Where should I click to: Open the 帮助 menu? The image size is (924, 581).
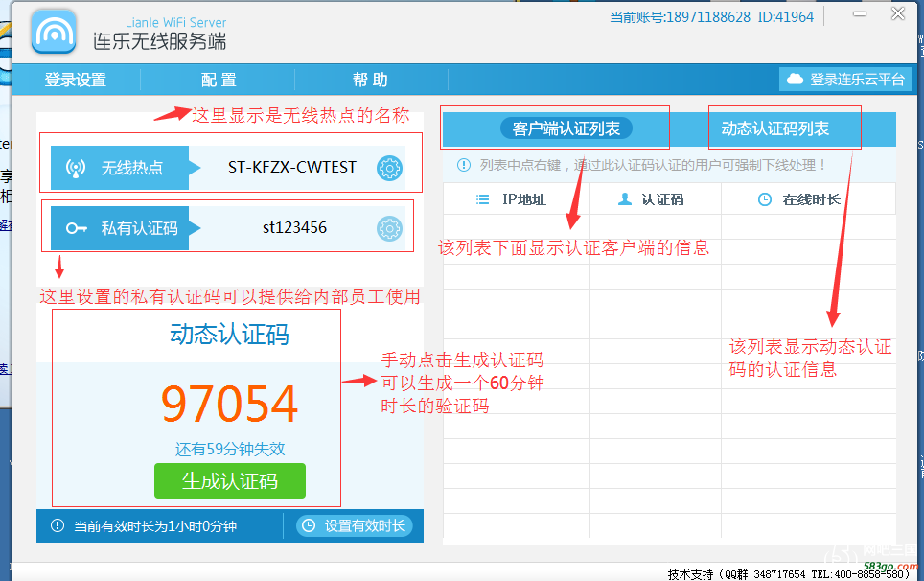[x=370, y=80]
